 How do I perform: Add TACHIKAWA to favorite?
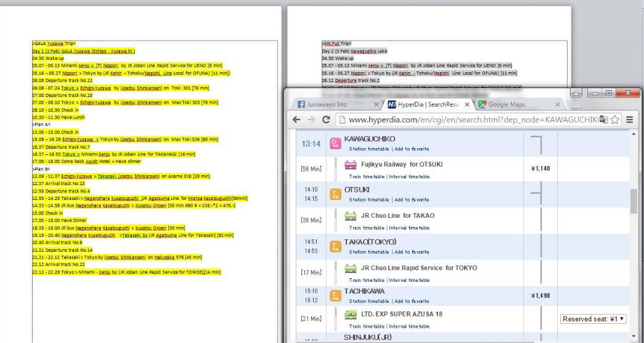point(412,301)
